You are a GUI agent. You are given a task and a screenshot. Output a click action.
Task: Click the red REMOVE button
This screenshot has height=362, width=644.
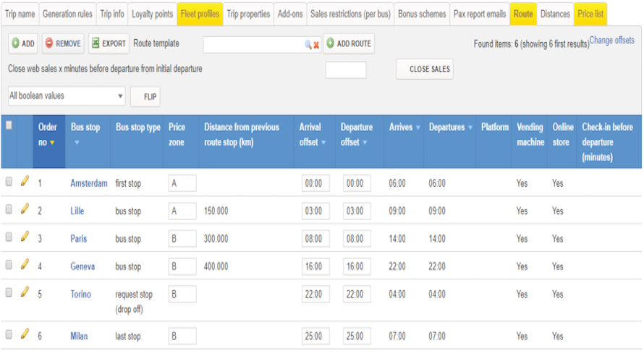pos(63,43)
